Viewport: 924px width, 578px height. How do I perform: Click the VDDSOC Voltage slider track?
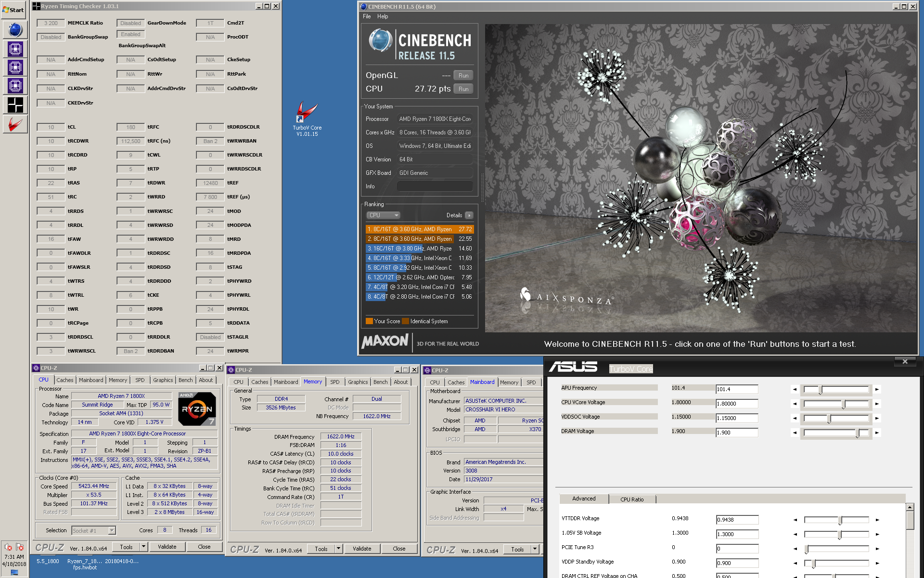pyautogui.click(x=836, y=418)
